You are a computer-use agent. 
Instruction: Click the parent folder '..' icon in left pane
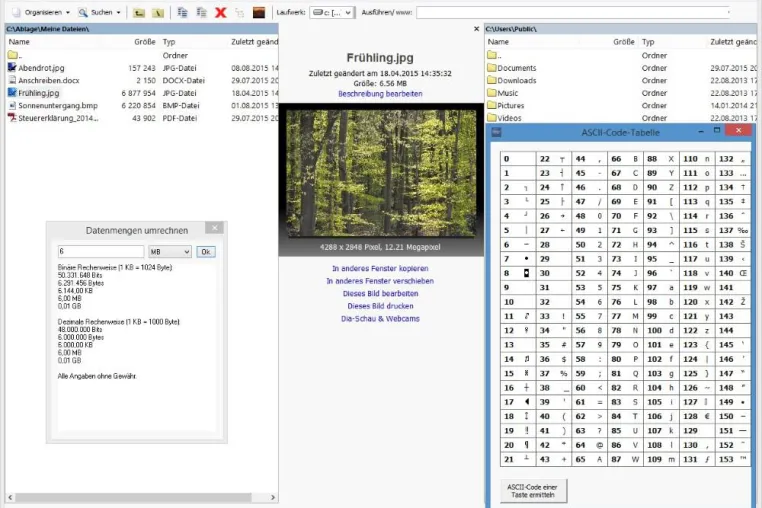[13, 55]
